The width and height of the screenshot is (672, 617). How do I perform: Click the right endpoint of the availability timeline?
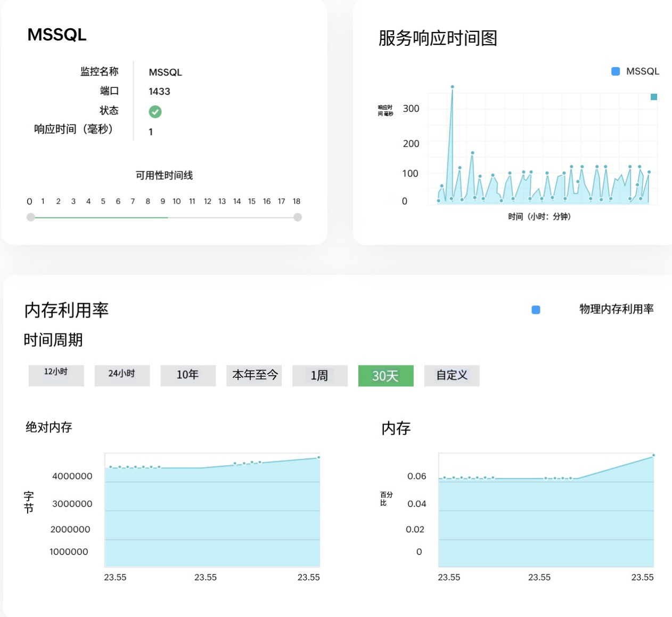click(x=298, y=217)
